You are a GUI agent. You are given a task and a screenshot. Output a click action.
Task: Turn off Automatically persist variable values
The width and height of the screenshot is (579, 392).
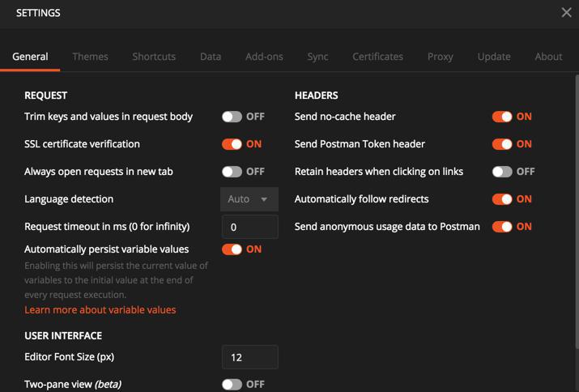click(232, 249)
